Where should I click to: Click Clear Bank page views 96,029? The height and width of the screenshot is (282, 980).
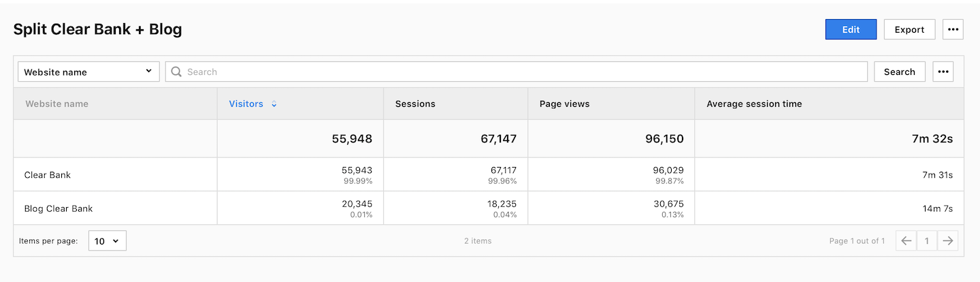pyautogui.click(x=668, y=170)
